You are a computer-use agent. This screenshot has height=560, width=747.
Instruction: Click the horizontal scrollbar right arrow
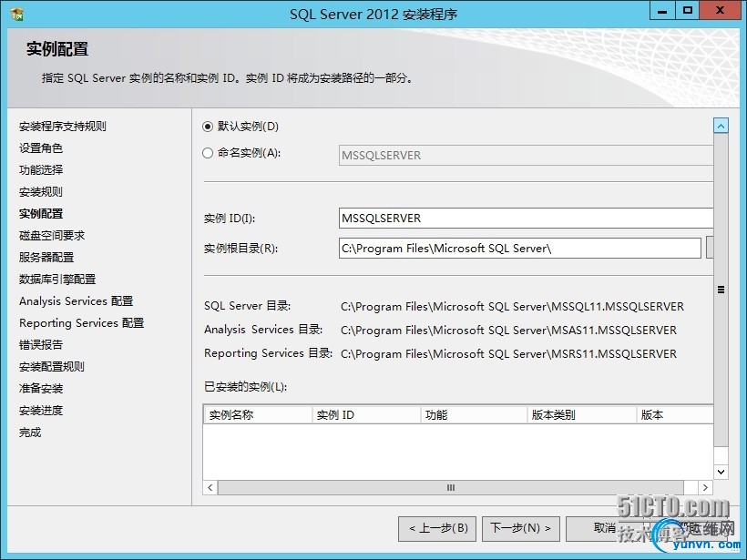(x=706, y=488)
